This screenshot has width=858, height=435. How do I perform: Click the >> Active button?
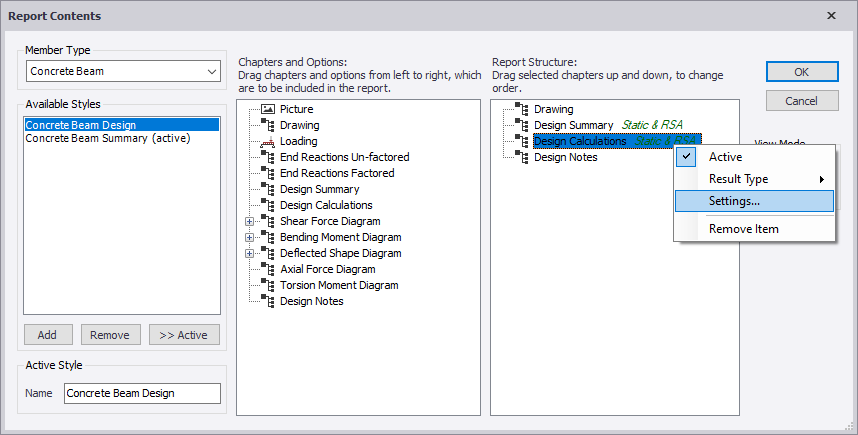[184, 335]
